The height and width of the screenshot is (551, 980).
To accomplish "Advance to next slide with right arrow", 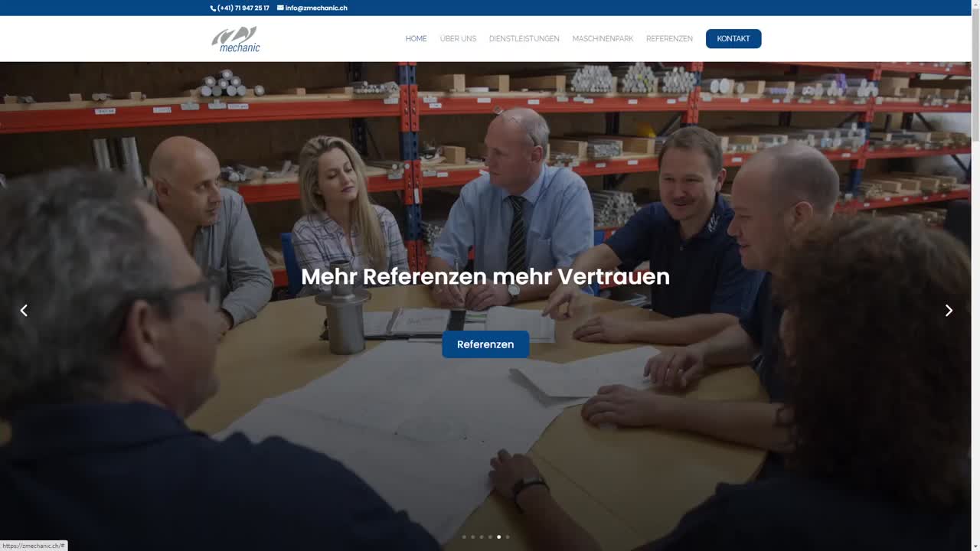I will 949,310.
